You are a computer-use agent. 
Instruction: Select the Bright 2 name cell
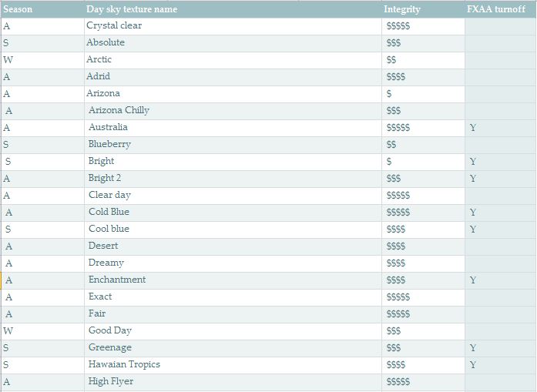(x=233, y=179)
